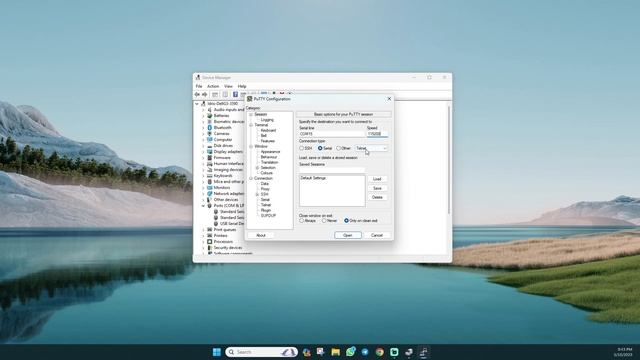Expand the Batteries node in Device Manager
This screenshot has width=640, height=360.
(x=203, y=116)
